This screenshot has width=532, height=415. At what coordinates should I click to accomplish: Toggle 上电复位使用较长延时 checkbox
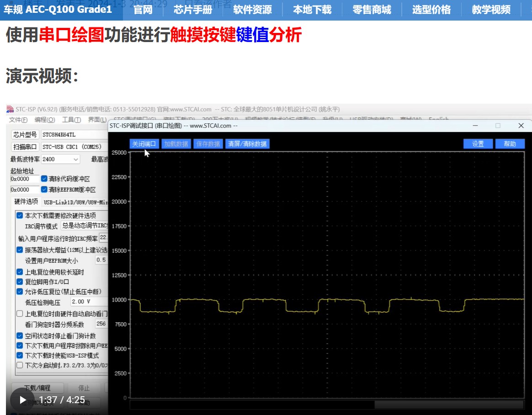point(20,272)
